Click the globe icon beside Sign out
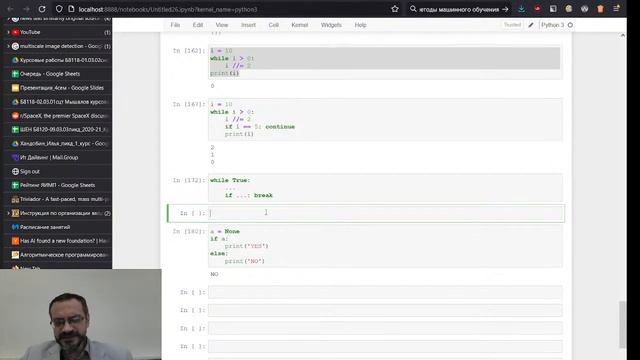640x360 pixels. tap(15, 171)
